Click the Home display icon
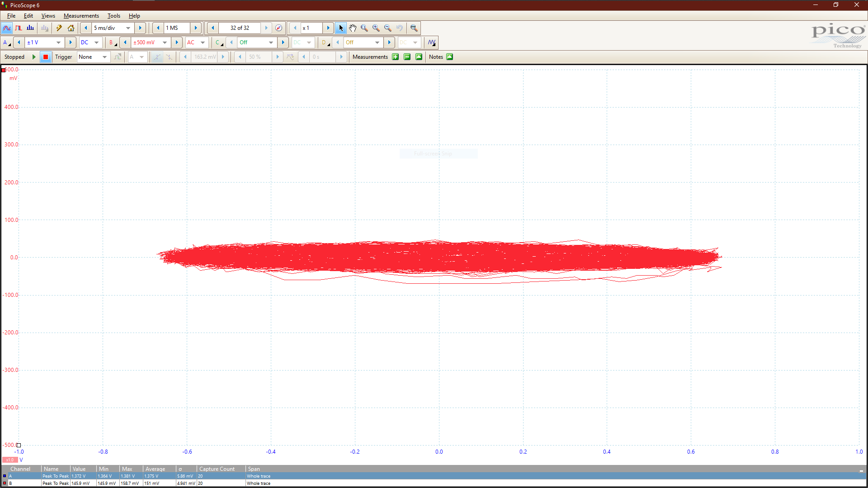Viewport: 868px width, 488px height. coord(71,28)
